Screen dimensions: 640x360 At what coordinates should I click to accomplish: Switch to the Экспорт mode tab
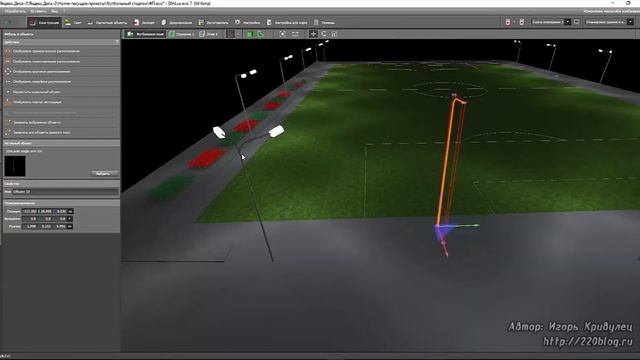[144, 22]
